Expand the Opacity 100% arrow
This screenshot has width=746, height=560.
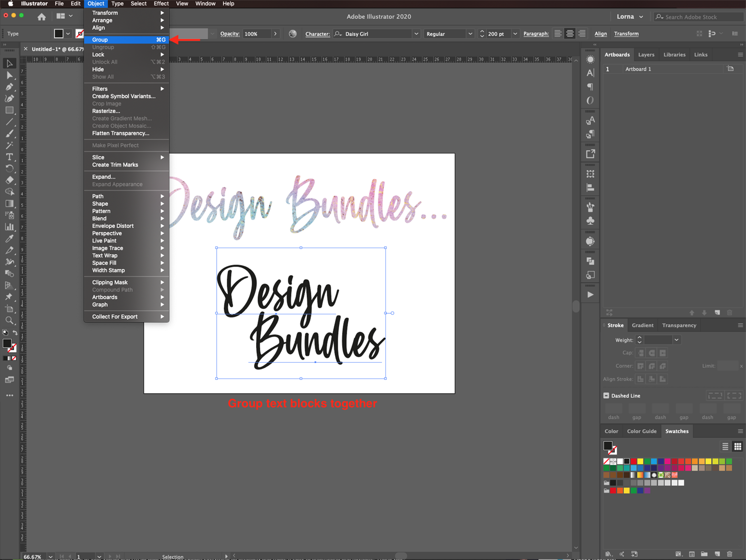[x=276, y=34]
